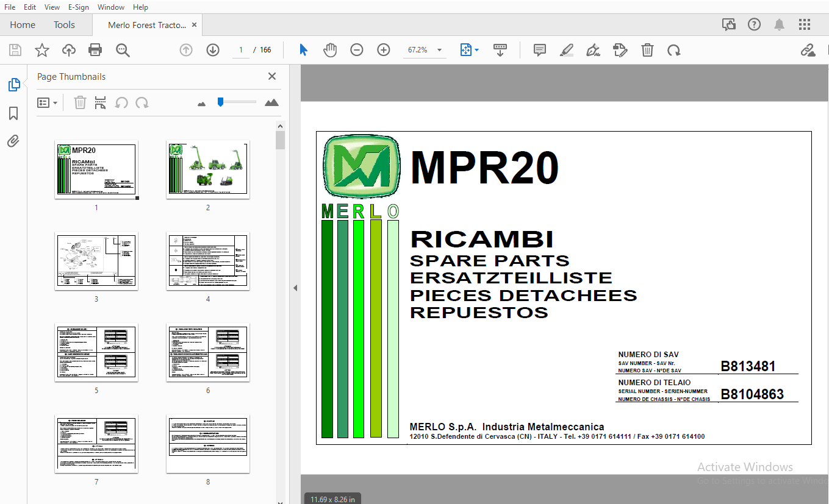Viewport: 829px width, 504px height.
Task: Go to next page arrow
Action: [x=213, y=50]
